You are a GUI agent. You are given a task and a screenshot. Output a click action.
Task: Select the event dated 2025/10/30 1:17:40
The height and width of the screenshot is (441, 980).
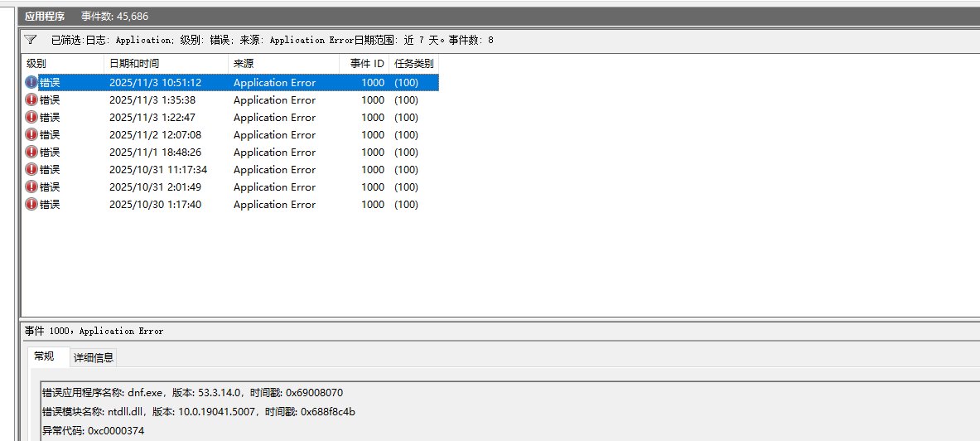(155, 205)
